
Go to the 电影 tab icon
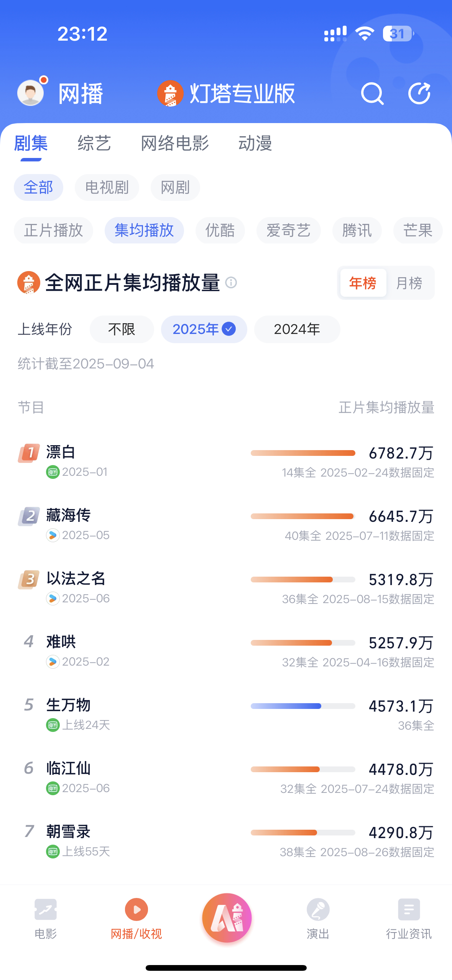pyautogui.click(x=46, y=909)
